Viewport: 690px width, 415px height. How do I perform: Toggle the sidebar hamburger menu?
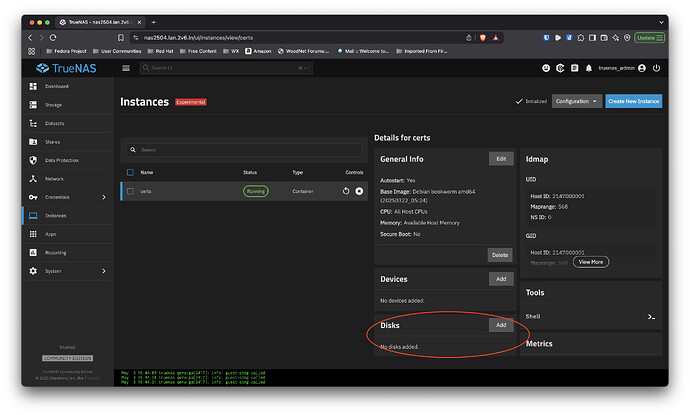pyautogui.click(x=126, y=68)
